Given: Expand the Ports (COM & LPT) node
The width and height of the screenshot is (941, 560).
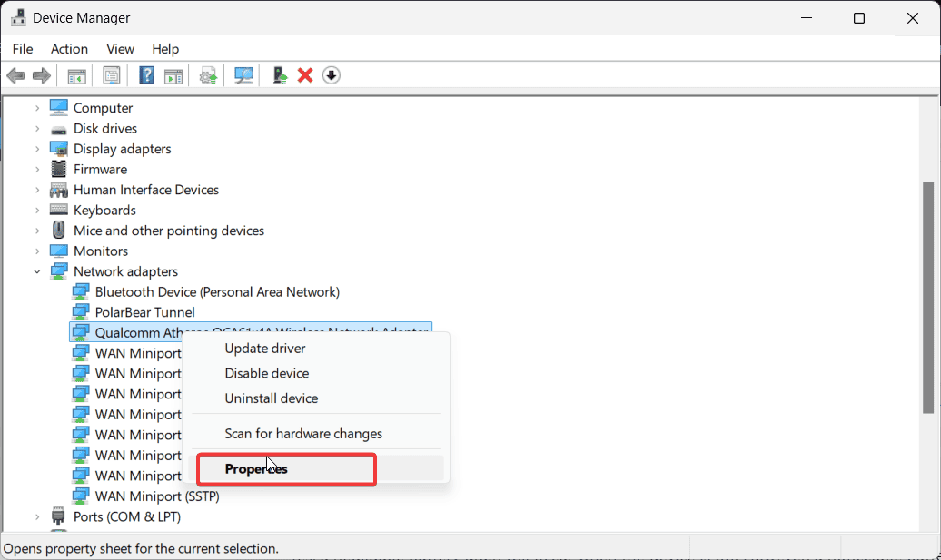Looking at the screenshot, I should [x=37, y=516].
